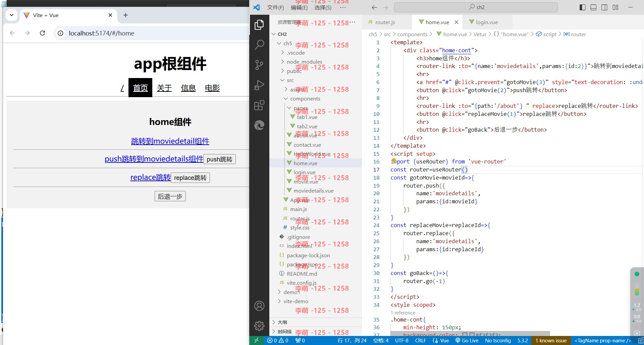The width and height of the screenshot is (644, 345).
Task: Click the 跳转到moviedetail组件 link
Action: 170,141
